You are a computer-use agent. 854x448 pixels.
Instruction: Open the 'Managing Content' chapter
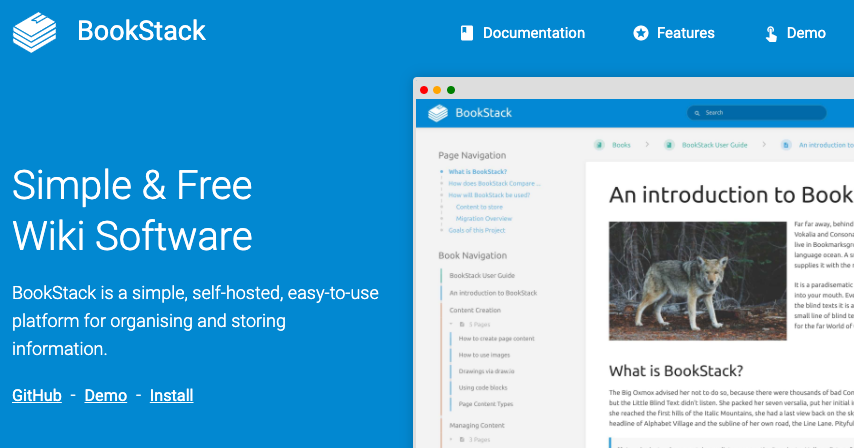477,426
